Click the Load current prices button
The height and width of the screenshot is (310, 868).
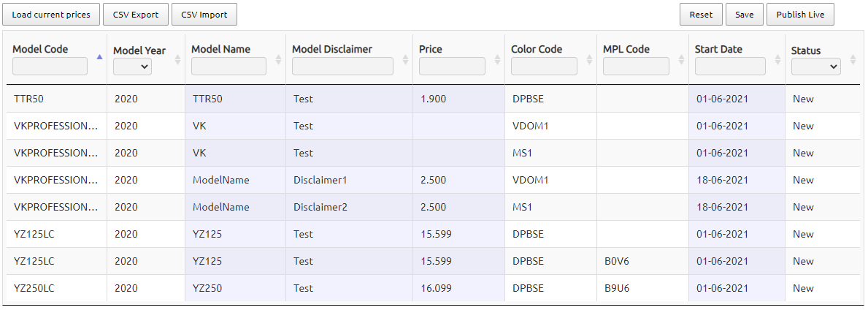[x=51, y=15]
